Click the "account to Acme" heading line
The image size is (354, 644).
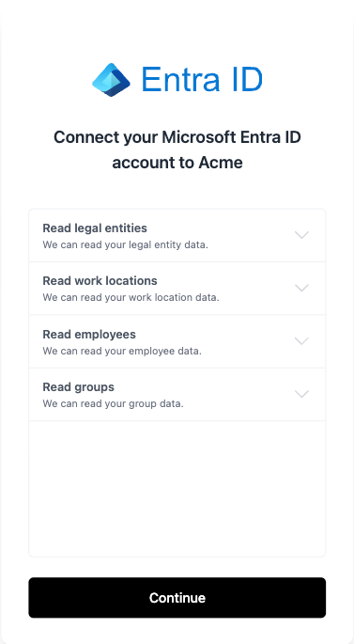[x=177, y=163]
